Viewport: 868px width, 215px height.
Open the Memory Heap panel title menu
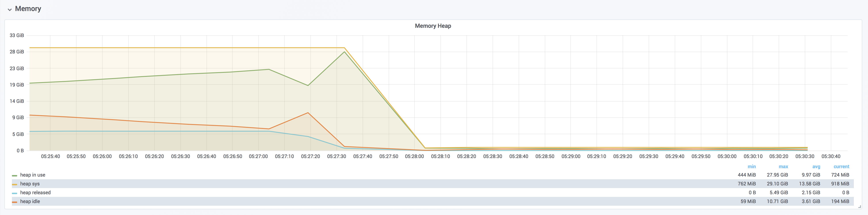(433, 26)
